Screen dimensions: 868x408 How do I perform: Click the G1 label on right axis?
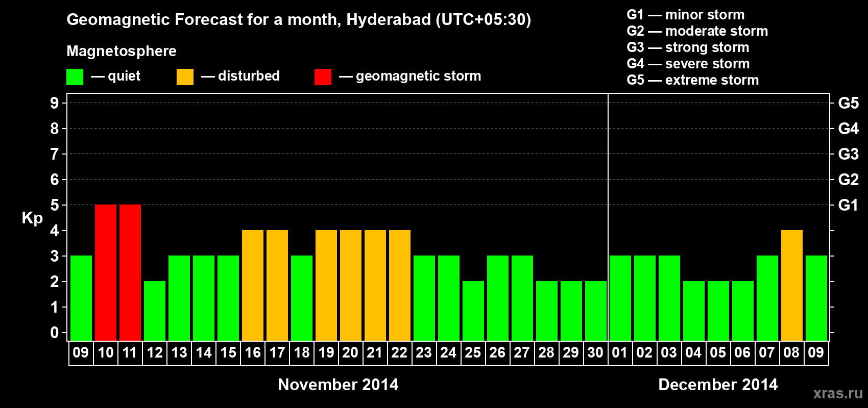(849, 205)
